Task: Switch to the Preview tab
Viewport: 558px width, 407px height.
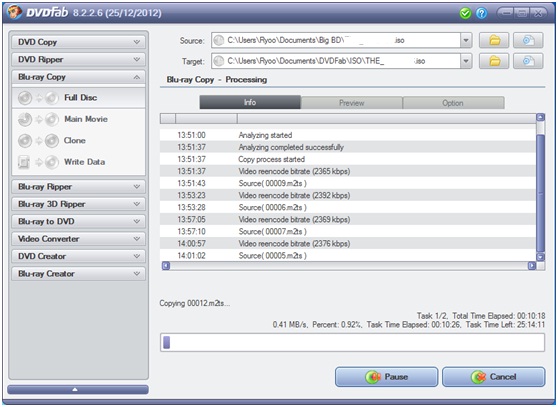Action: pos(352,103)
